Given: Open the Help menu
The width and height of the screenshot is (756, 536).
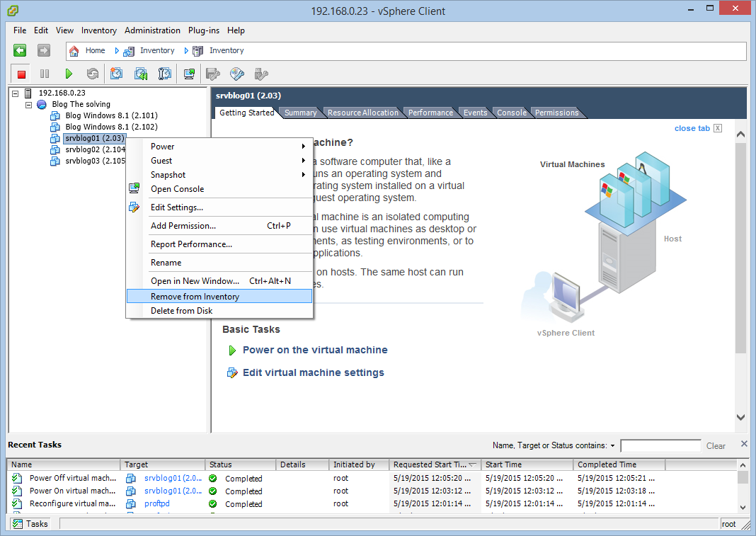Looking at the screenshot, I should point(236,30).
